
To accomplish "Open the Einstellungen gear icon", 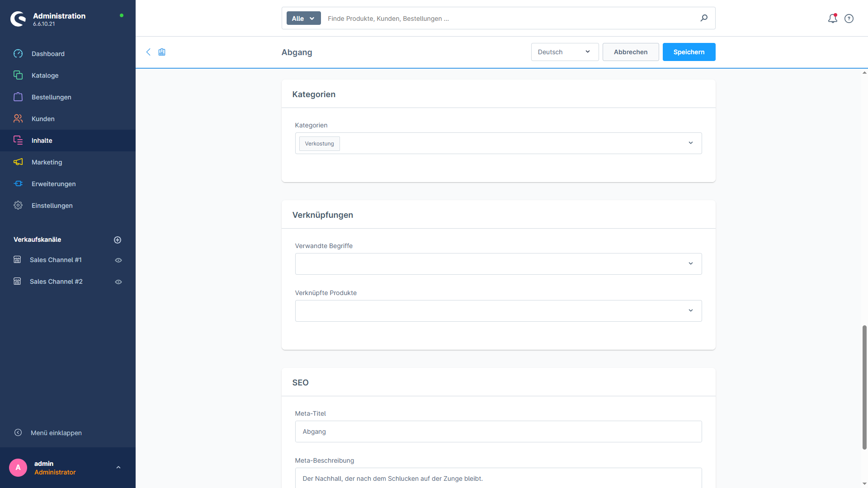I will coord(18,206).
